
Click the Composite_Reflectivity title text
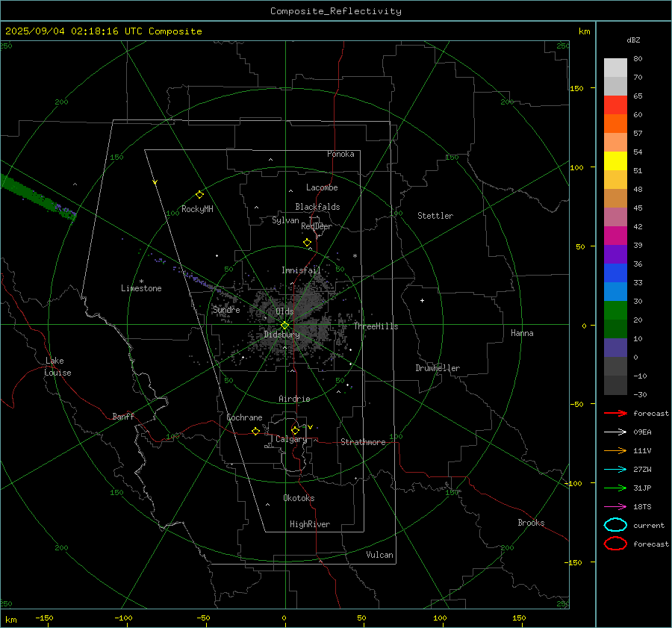[336, 11]
